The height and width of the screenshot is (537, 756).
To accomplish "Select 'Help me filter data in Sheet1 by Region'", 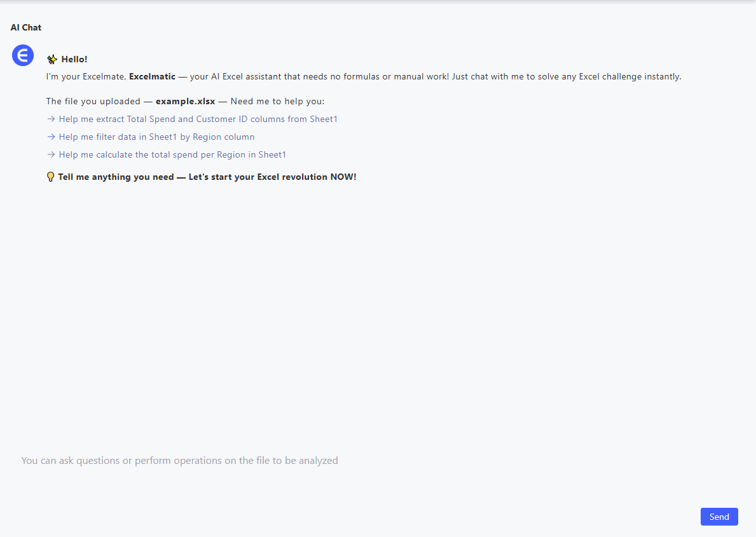I will pos(156,137).
